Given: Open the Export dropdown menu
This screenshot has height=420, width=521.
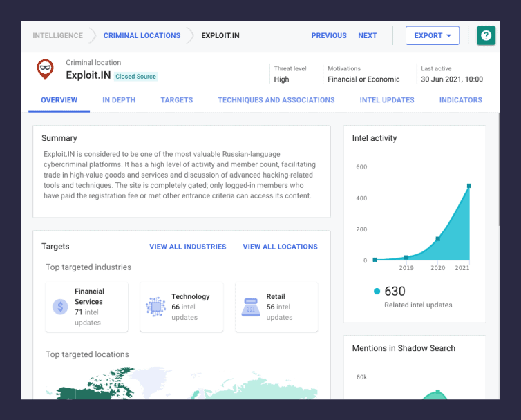Looking at the screenshot, I should [x=432, y=35].
